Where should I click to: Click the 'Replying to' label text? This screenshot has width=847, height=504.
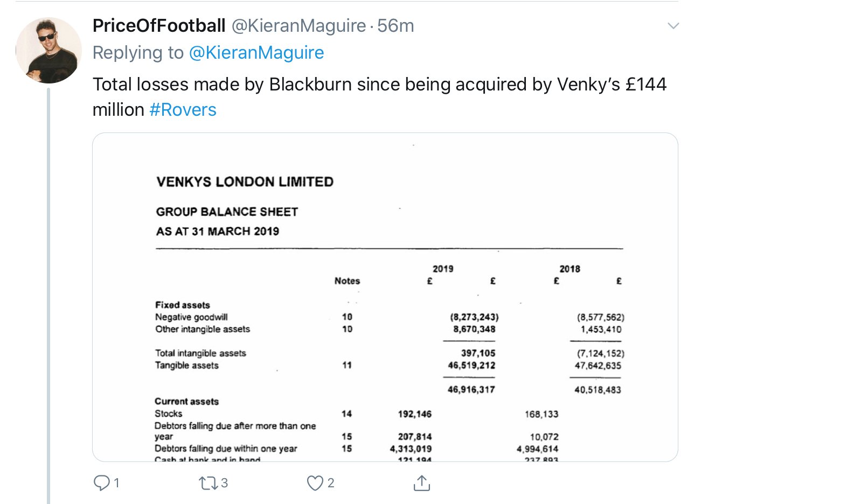[x=138, y=53]
